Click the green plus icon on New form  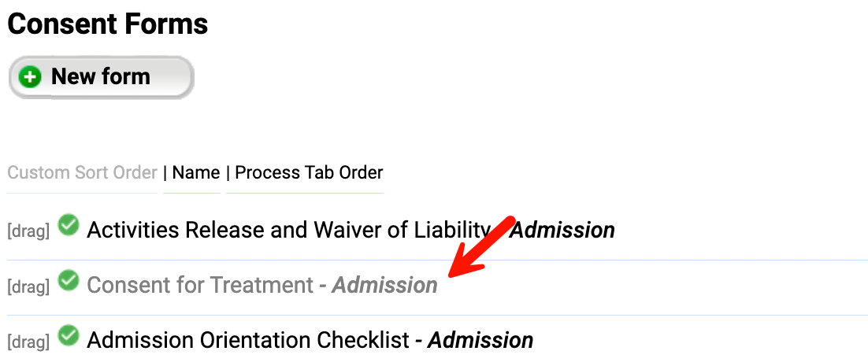[x=30, y=77]
